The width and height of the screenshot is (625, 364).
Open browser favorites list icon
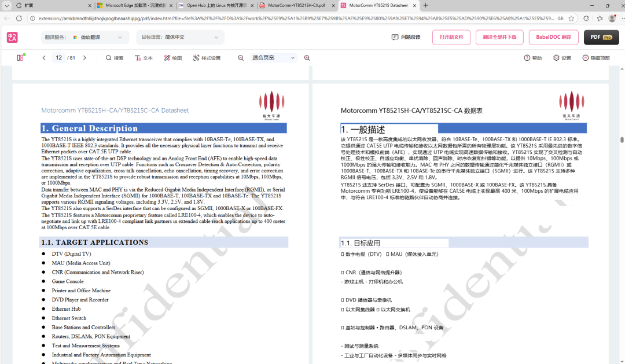point(600,19)
